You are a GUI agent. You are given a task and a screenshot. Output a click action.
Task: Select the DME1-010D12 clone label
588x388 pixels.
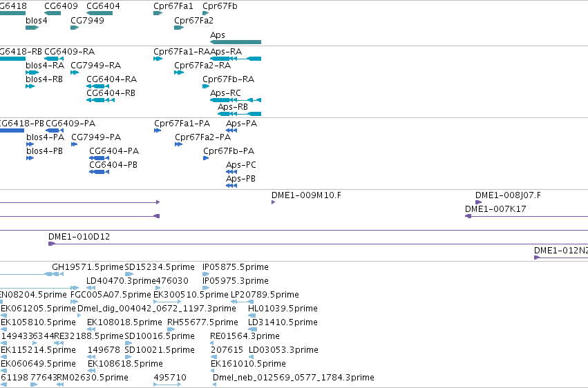[x=79, y=237]
